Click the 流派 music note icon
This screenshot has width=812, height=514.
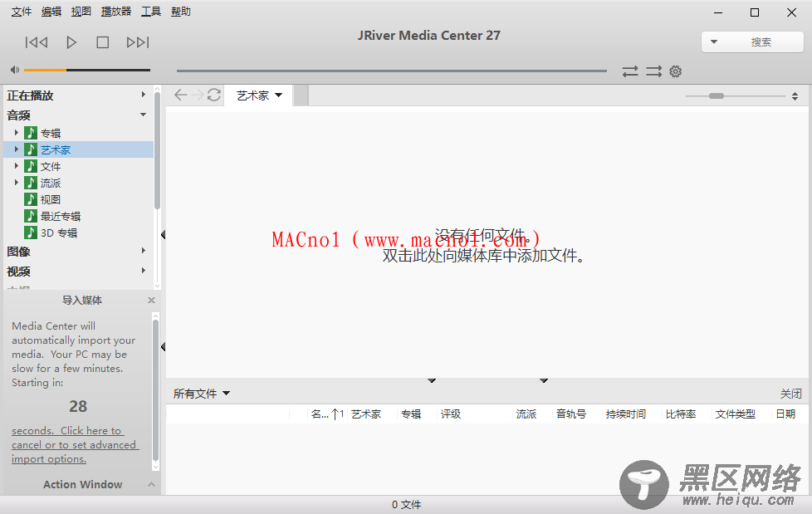point(31,183)
